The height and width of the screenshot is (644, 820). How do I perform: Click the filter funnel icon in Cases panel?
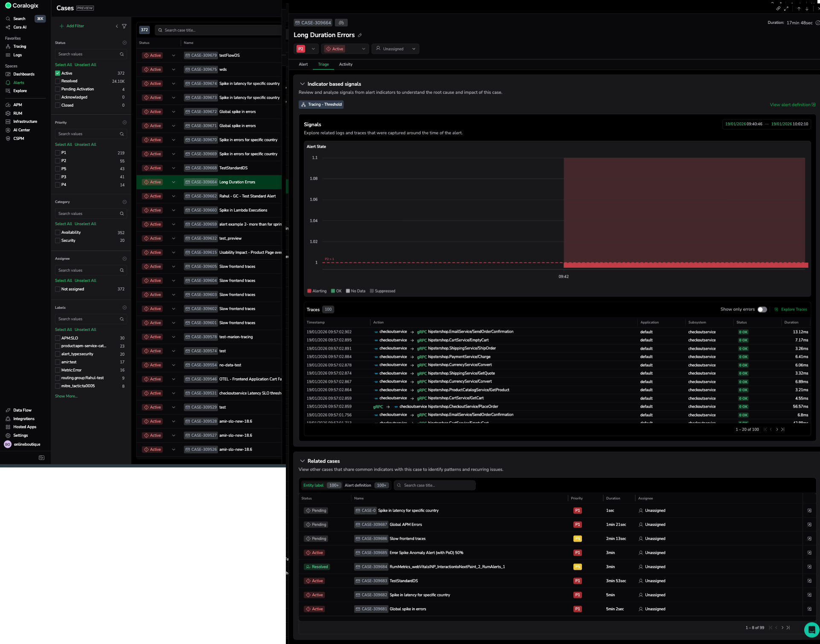(124, 26)
